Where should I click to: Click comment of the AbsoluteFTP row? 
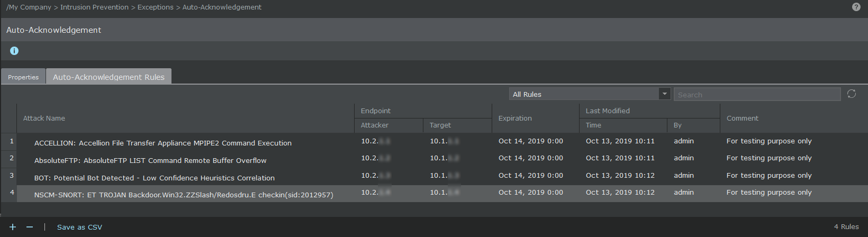click(769, 158)
